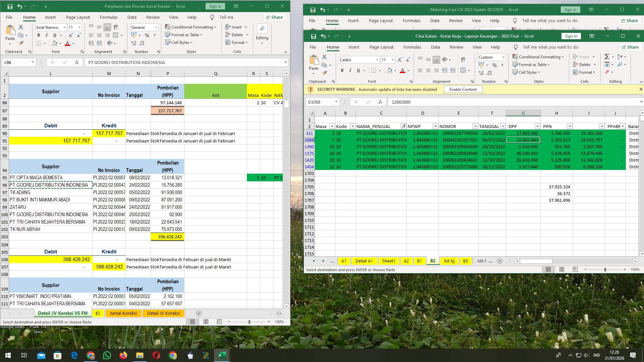Open the Fill Color bucket icon
The width and height of the screenshot is (644, 362).
click(x=390, y=70)
